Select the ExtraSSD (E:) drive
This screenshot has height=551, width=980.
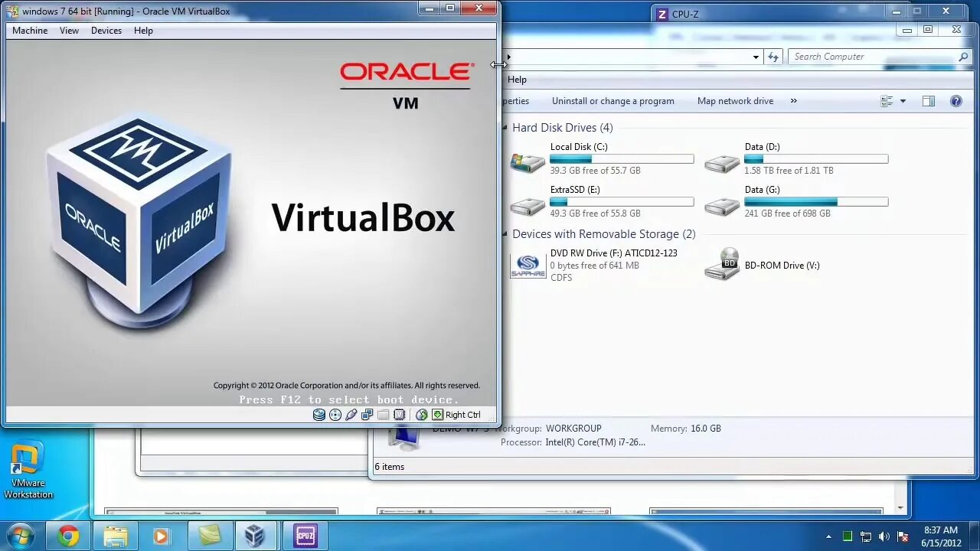(602, 202)
